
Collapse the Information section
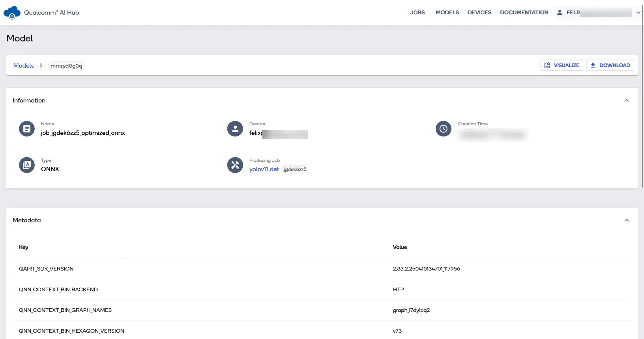coord(627,101)
